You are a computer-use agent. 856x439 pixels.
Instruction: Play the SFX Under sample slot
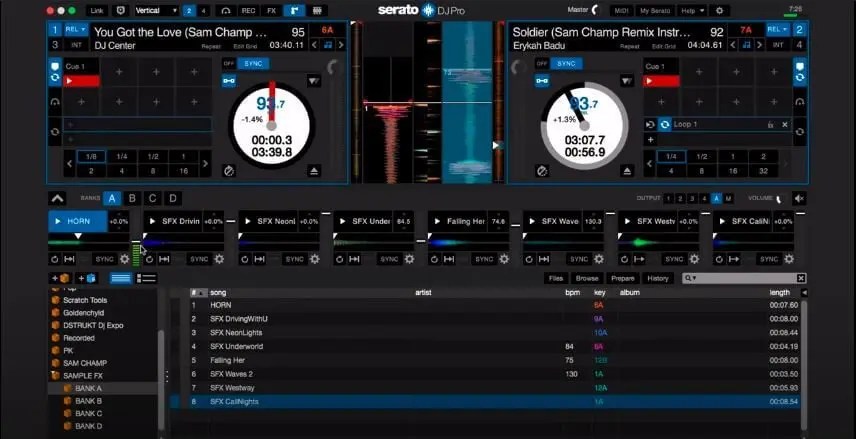tap(343, 221)
